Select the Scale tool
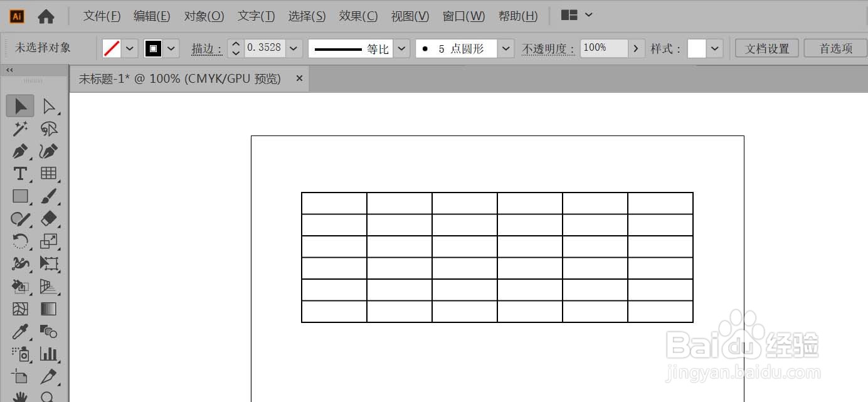 coord(49,241)
